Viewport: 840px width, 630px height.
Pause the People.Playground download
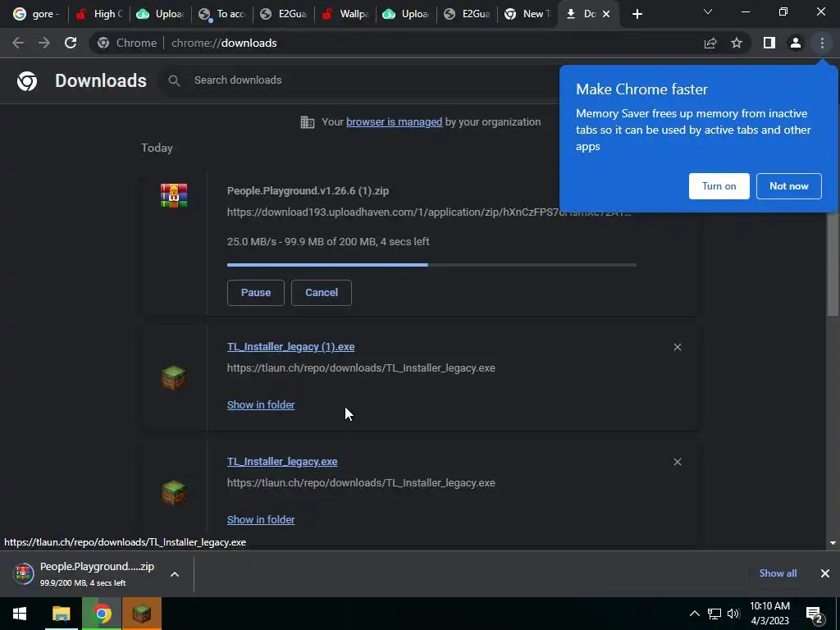pyautogui.click(x=256, y=293)
